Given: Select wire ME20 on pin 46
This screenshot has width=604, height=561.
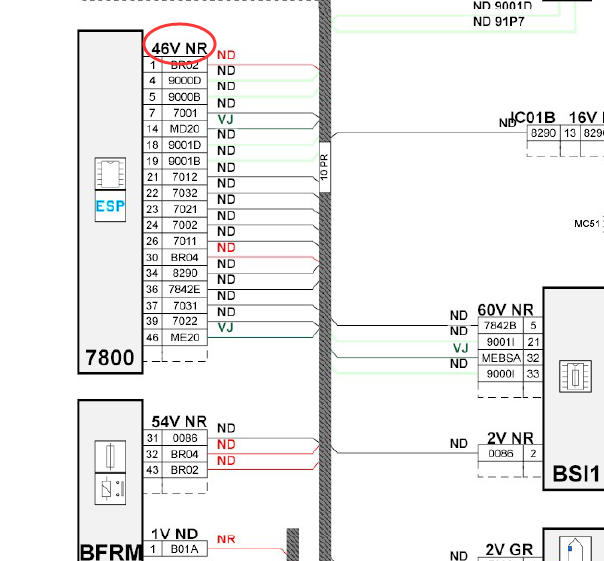Looking at the screenshot, I should pos(185,337).
